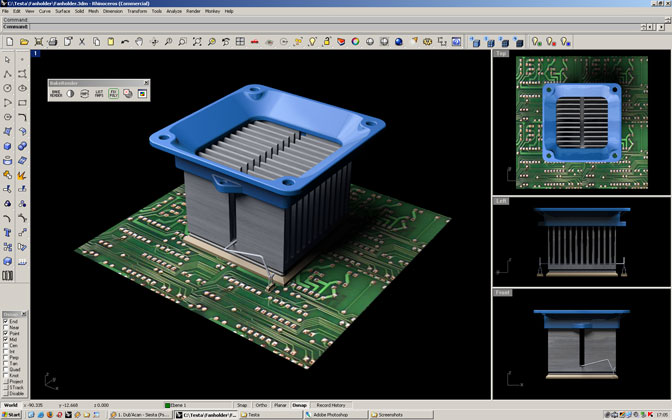The height and width of the screenshot is (420, 672).
Task: Toggle the Mid osnap checkbox
Action: (x=6, y=339)
